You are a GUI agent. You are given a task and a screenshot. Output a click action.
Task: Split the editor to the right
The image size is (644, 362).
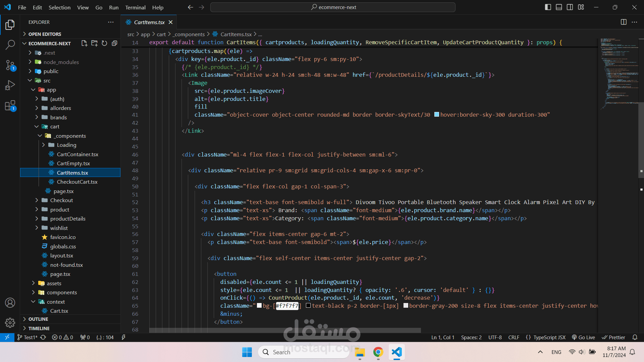(x=624, y=22)
